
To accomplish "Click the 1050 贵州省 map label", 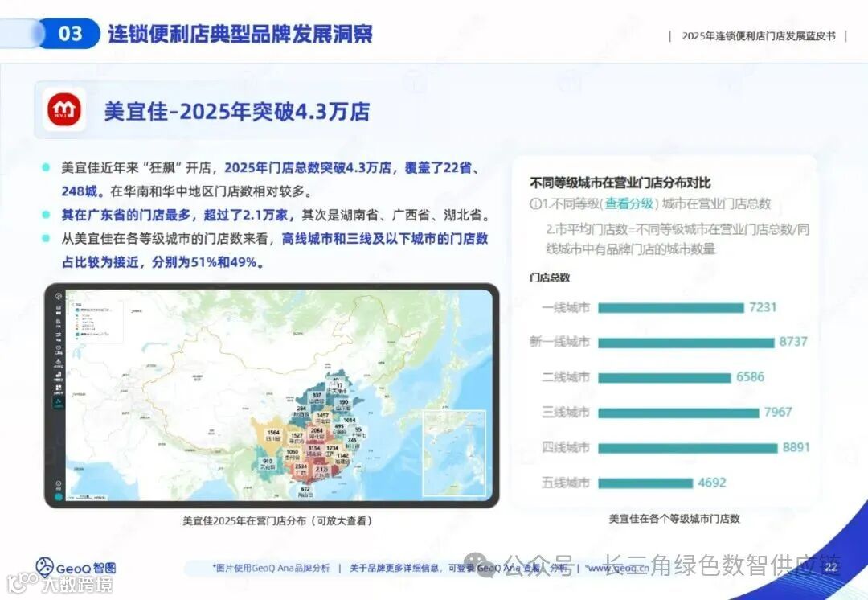I will coord(293,454).
